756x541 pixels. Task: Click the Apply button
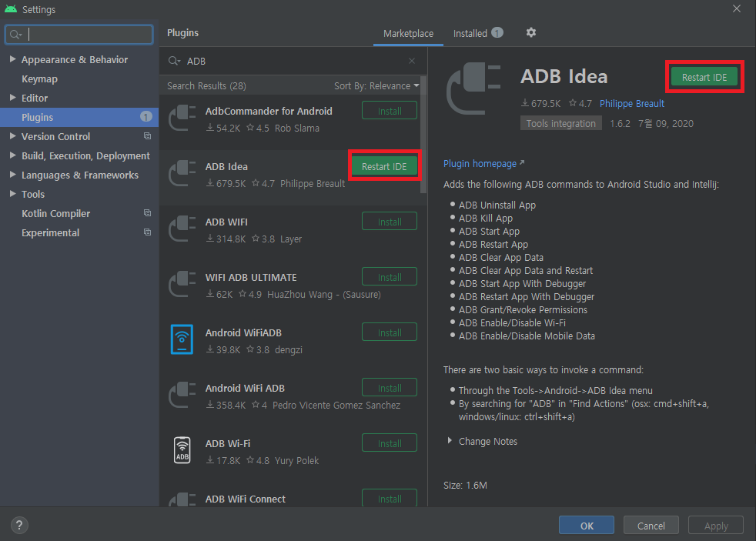[x=716, y=525]
